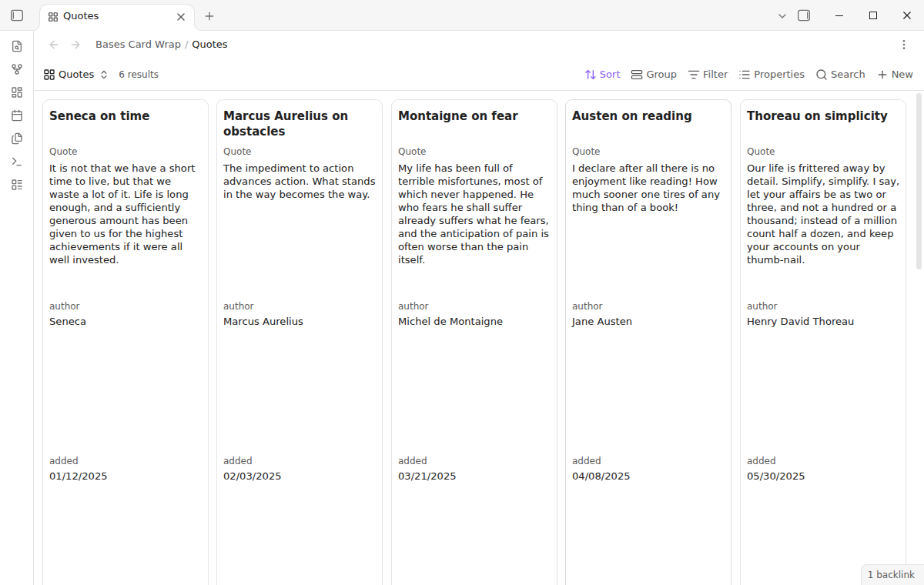Open daily note calendar icon
Image resolution: width=924 pixels, height=585 pixels.
[17, 115]
